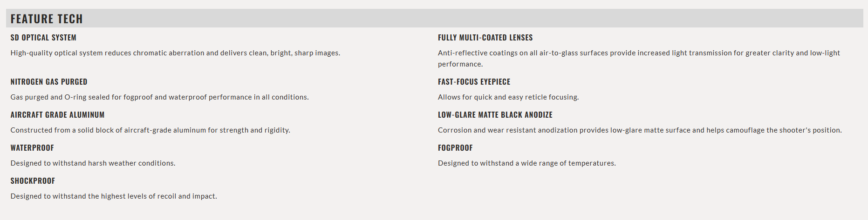Click the corrosion and wear resistant description
This screenshot has width=868, height=220.
click(639, 130)
